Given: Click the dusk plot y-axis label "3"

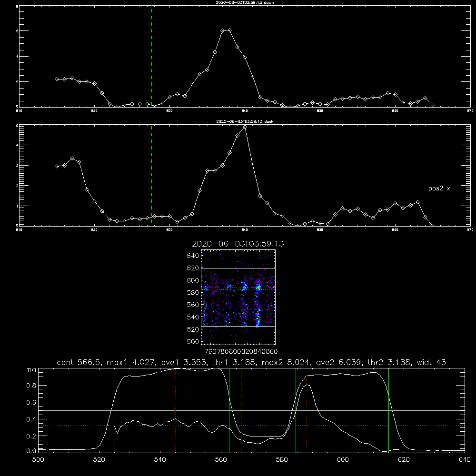Looking at the screenshot, I should coord(17,166).
